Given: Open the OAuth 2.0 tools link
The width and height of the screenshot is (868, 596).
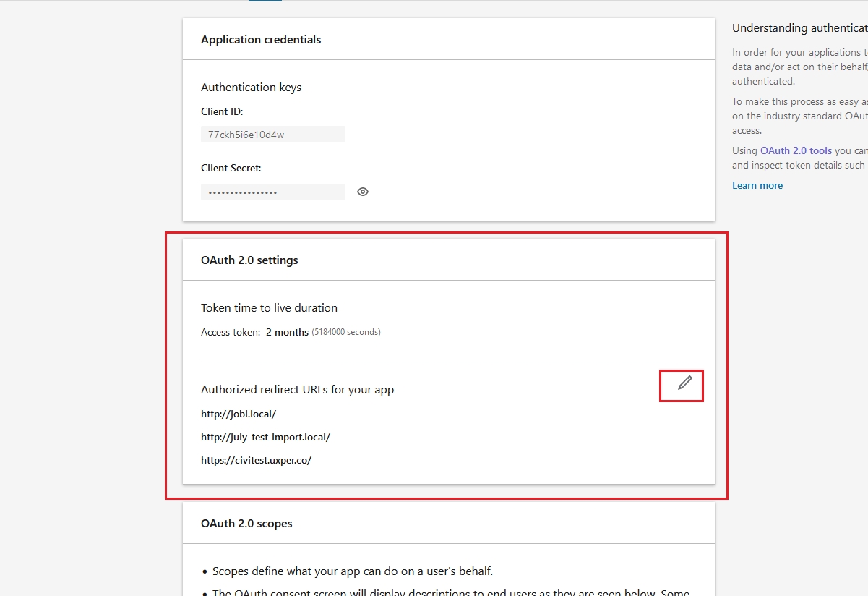Looking at the screenshot, I should [796, 150].
